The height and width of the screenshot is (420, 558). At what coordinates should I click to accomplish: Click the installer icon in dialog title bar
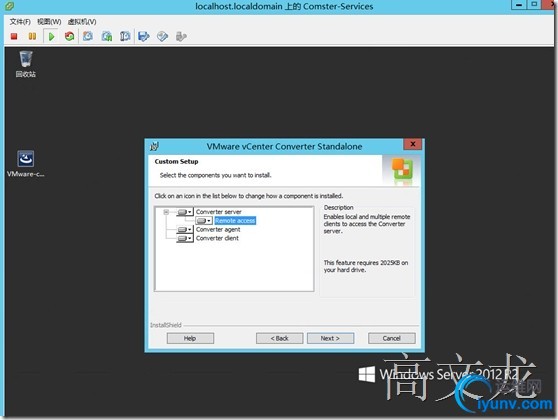click(x=154, y=146)
